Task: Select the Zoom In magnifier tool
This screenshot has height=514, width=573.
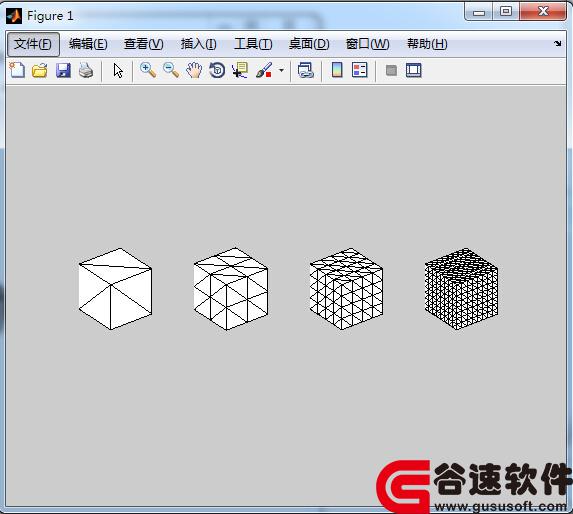Action: point(148,70)
